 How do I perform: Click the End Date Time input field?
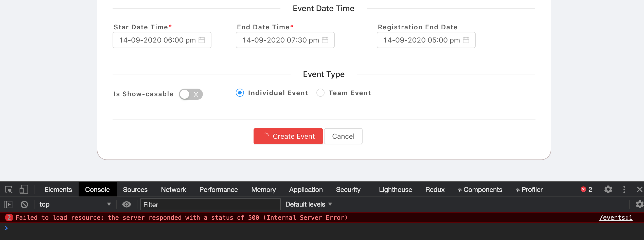[285, 40]
